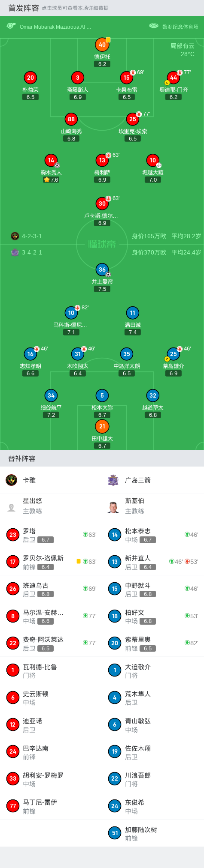Viewport: 204px width, 868px height.
Task: Click the referee whistle icon
Action: pos(11,26)
